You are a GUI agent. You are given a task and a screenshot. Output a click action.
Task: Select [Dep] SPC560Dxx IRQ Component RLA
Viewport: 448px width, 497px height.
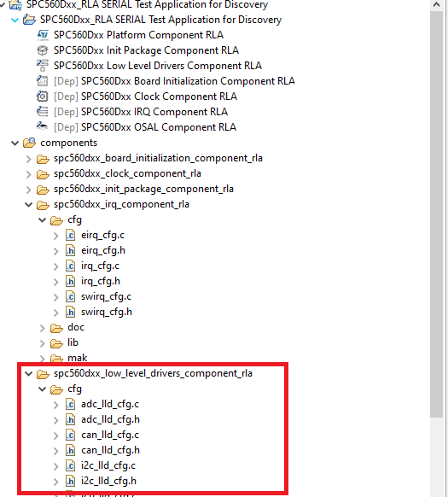[141, 112]
